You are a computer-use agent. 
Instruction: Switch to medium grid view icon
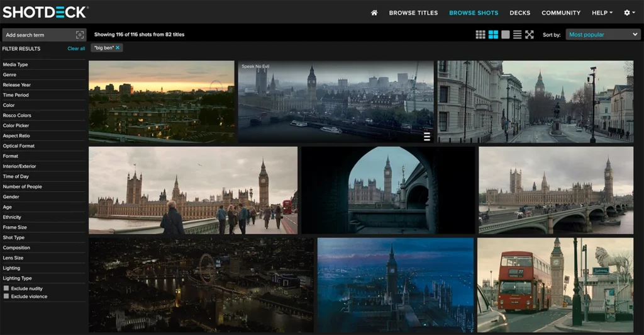point(493,35)
